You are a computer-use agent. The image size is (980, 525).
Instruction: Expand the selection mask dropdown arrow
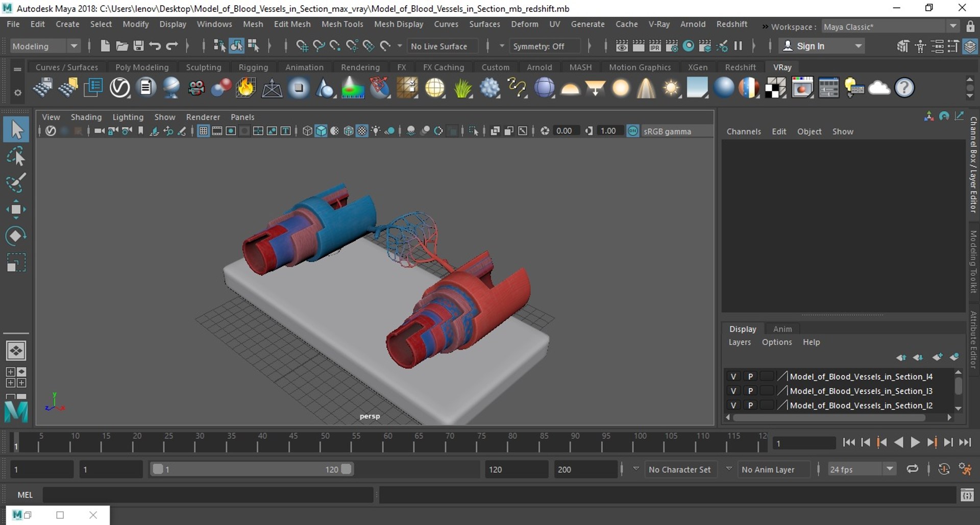399,46
